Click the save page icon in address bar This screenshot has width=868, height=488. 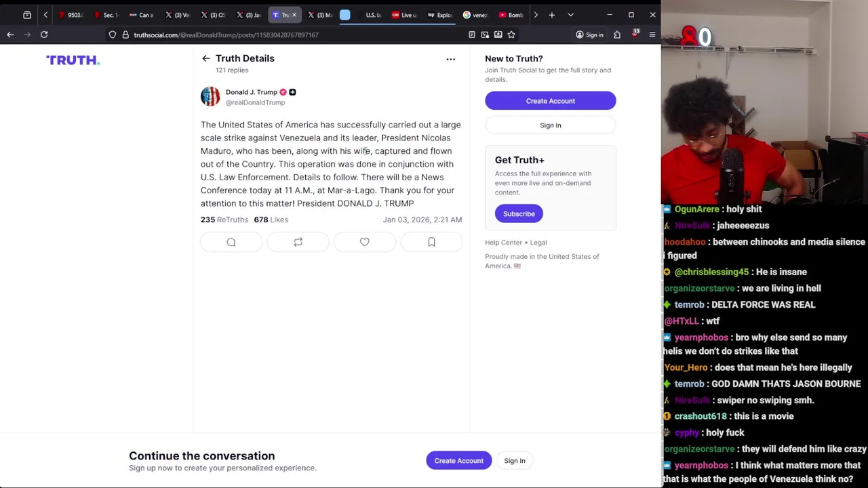[x=498, y=35]
